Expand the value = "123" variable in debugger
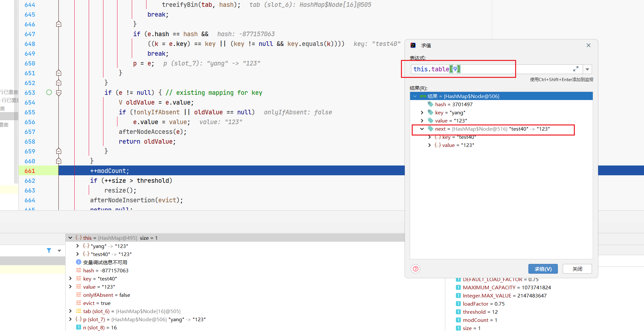This screenshot has height=331, width=644. click(70, 287)
